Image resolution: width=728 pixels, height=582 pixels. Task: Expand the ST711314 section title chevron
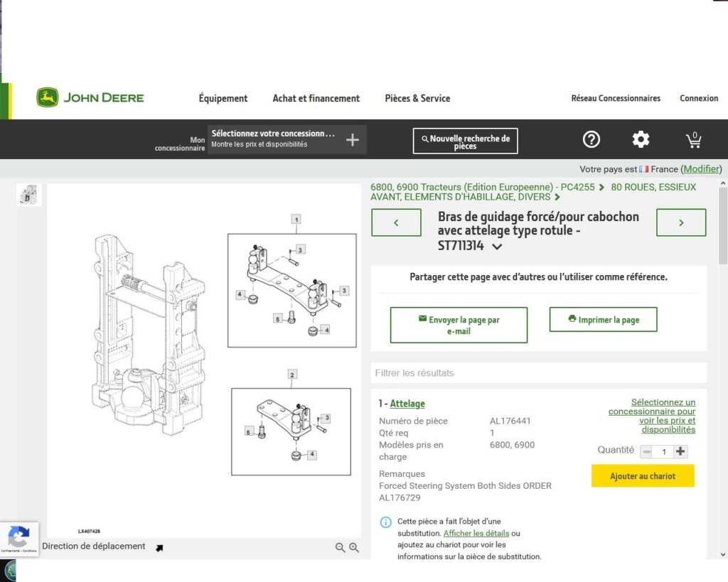(497, 247)
